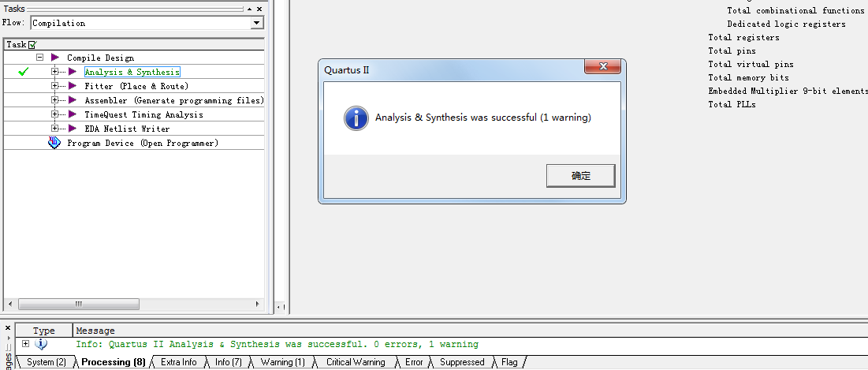
Task: Click the Total memory bits row
Action: pyautogui.click(x=748, y=77)
